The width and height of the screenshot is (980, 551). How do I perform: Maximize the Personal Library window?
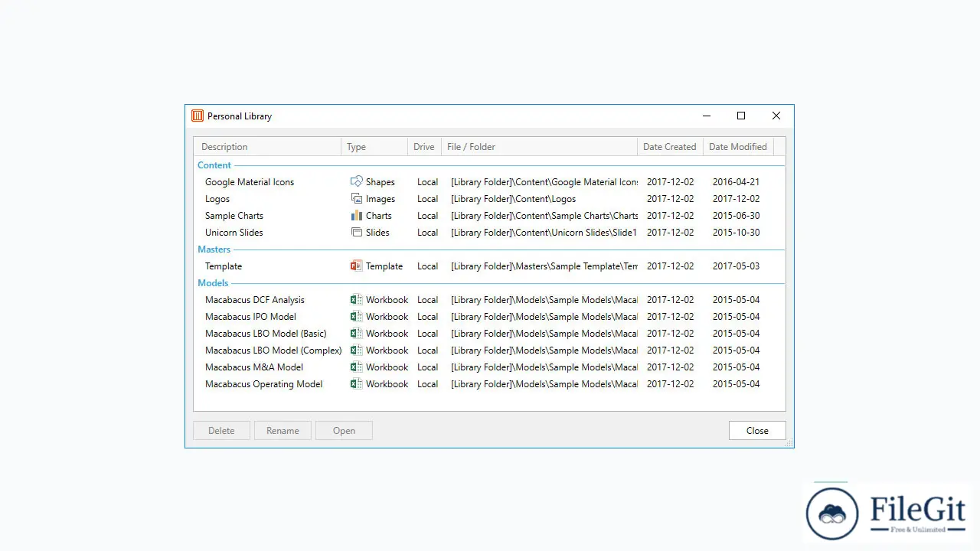[741, 116]
